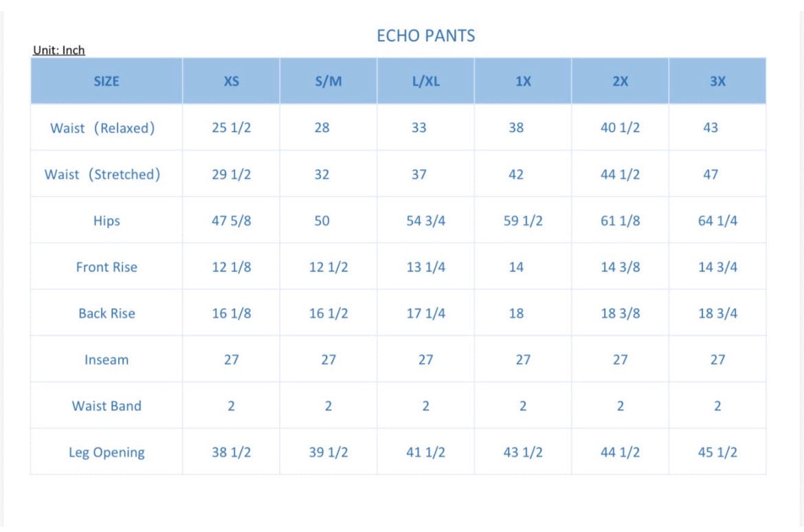Click the ECHO PANTS title
Viewport: 804px width, 532px height.
tap(425, 36)
